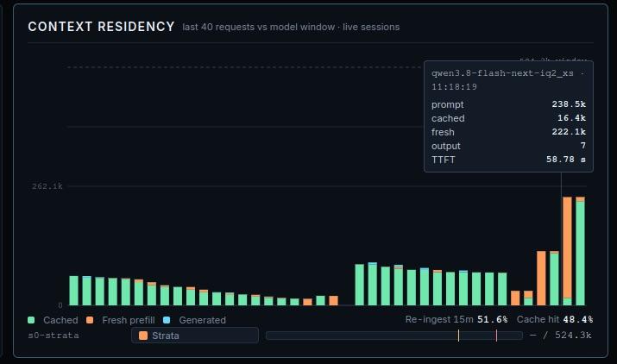Click the '0' y-axis baseline label
Viewport: 617px width, 364px height.
(60, 305)
